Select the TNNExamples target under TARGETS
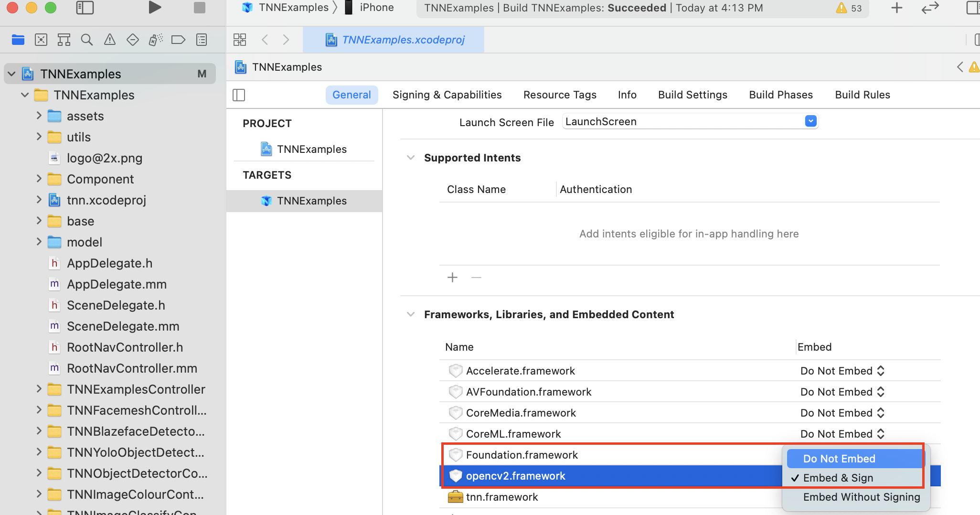The height and width of the screenshot is (515, 980). tap(304, 201)
